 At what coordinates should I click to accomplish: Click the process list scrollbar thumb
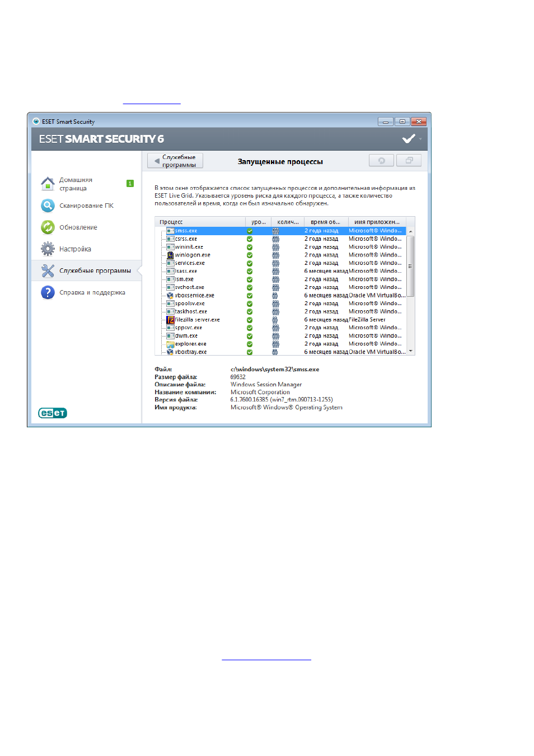click(410, 266)
